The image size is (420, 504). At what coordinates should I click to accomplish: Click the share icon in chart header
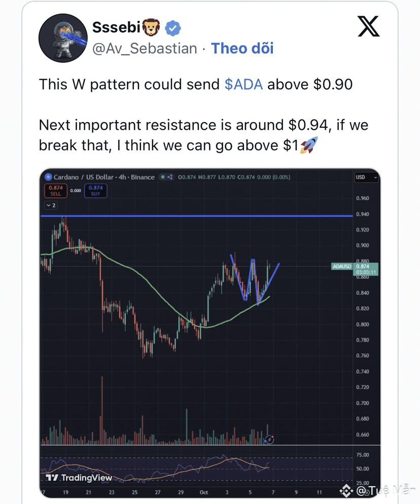(x=170, y=177)
